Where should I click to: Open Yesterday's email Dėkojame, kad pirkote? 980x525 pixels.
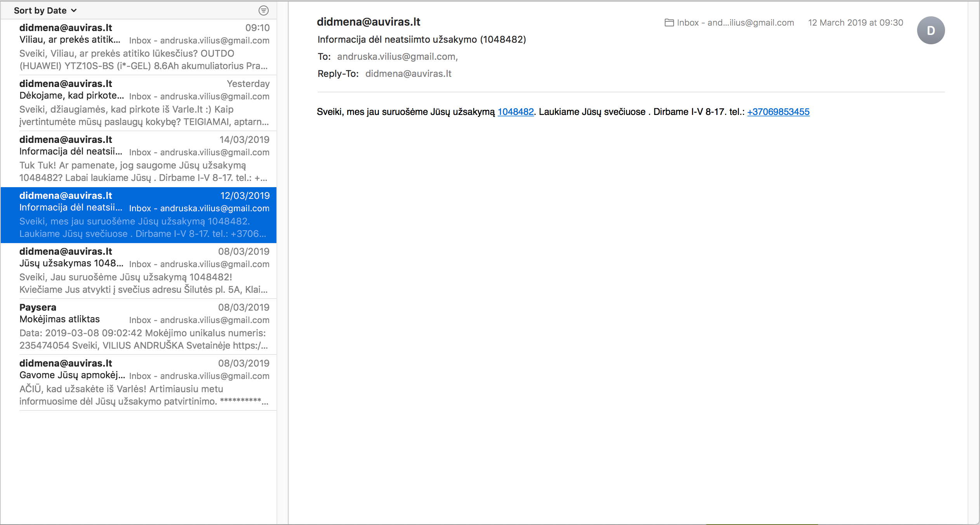pos(139,103)
